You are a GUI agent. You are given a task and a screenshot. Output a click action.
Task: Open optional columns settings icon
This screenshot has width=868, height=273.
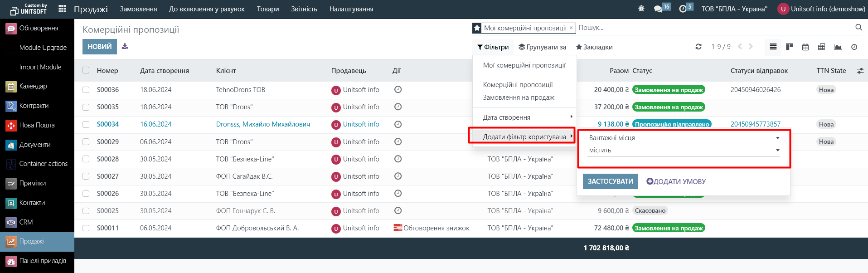[x=860, y=71]
